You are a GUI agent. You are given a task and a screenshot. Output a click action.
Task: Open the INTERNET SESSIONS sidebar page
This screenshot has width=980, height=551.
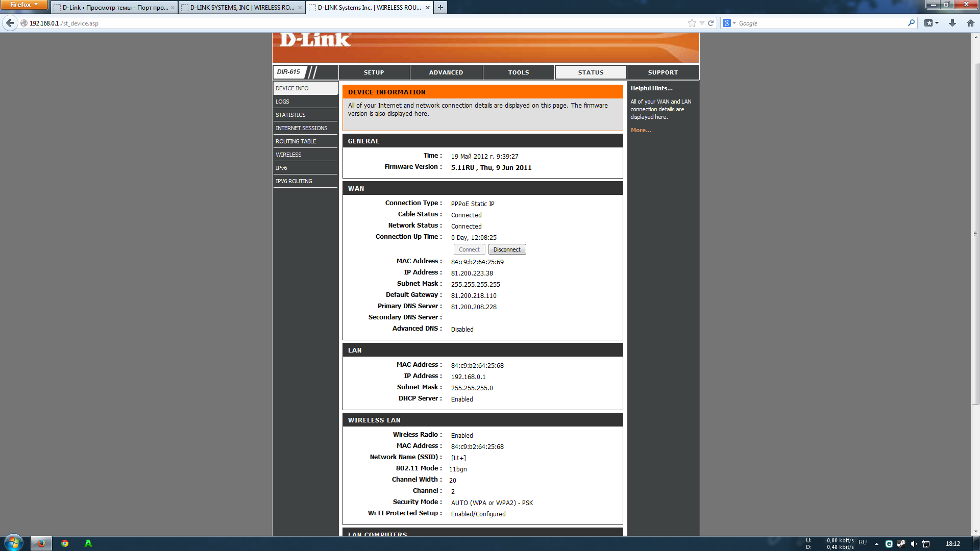point(301,128)
